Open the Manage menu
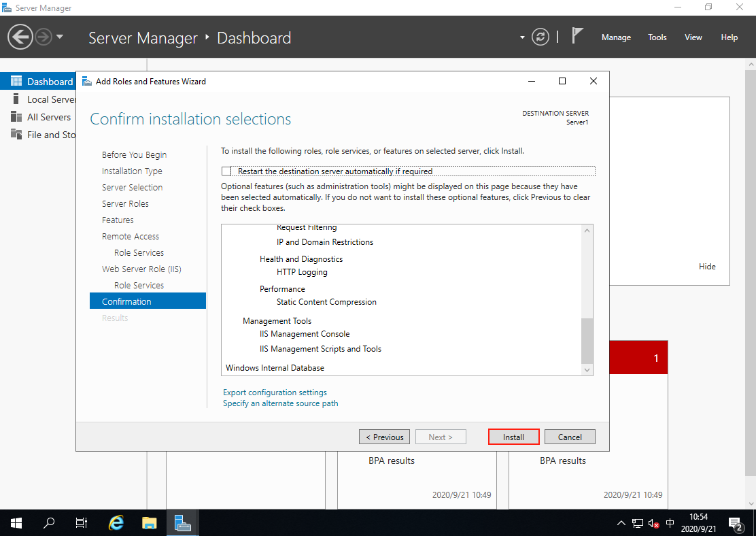Image resolution: width=756 pixels, height=536 pixels. pyautogui.click(x=616, y=37)
